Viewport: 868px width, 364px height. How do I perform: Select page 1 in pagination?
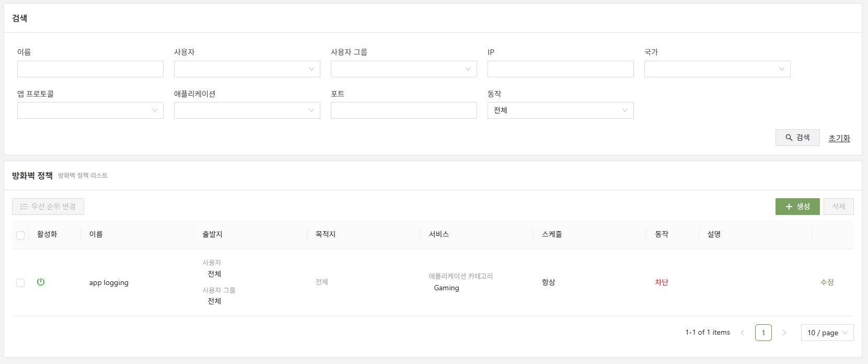click(763, 333)
